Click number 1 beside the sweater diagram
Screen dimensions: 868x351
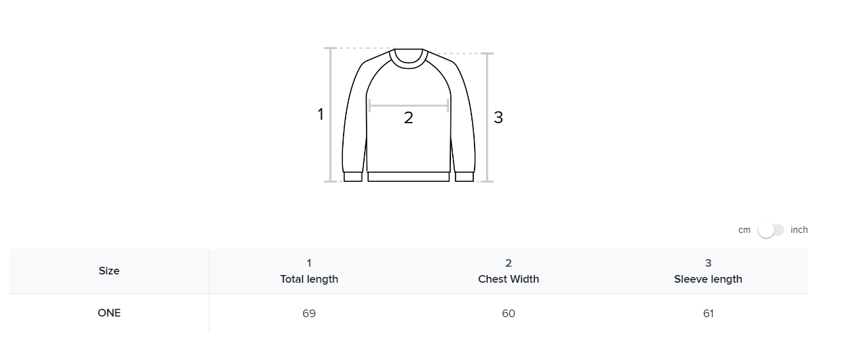(321, 115)
